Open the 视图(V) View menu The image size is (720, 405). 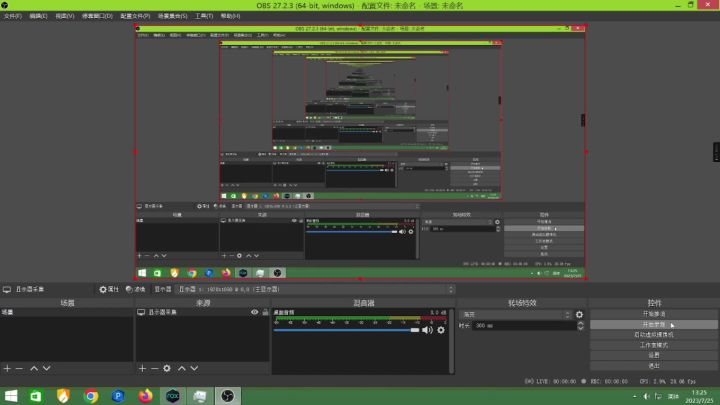[x=65, y=16]
